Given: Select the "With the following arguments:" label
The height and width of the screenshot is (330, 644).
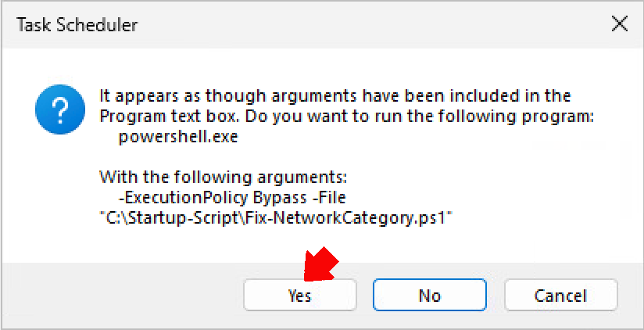Looking at the screenshot, I should 224,178.
